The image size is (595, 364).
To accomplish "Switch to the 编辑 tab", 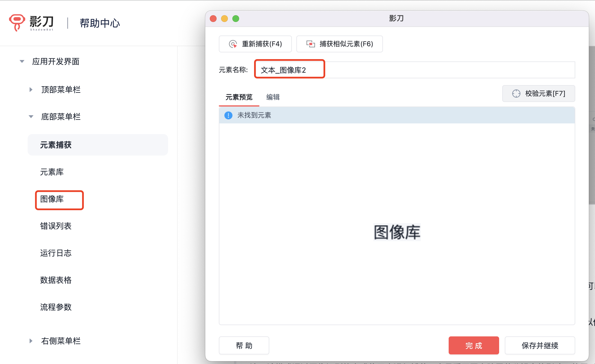I will [273, 97].
